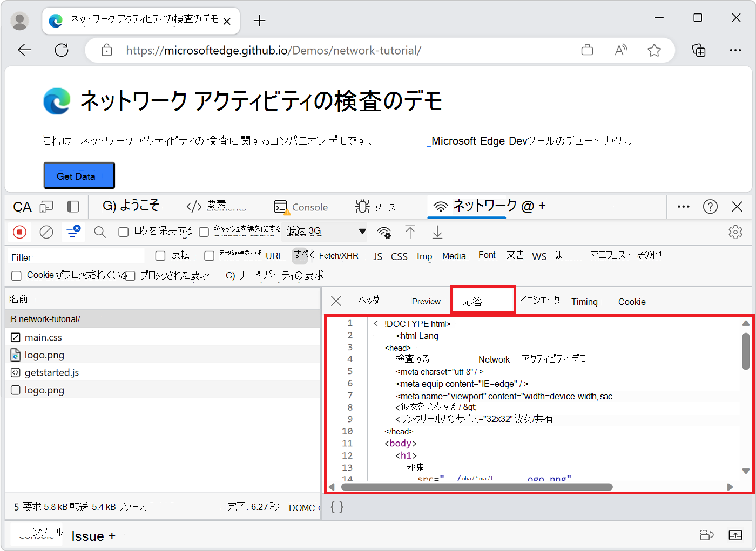The width and height of the screenshot is (756, 551).
Task: Check the キャッシュを無効にする checkbox
Action: (x=204, y=232)
